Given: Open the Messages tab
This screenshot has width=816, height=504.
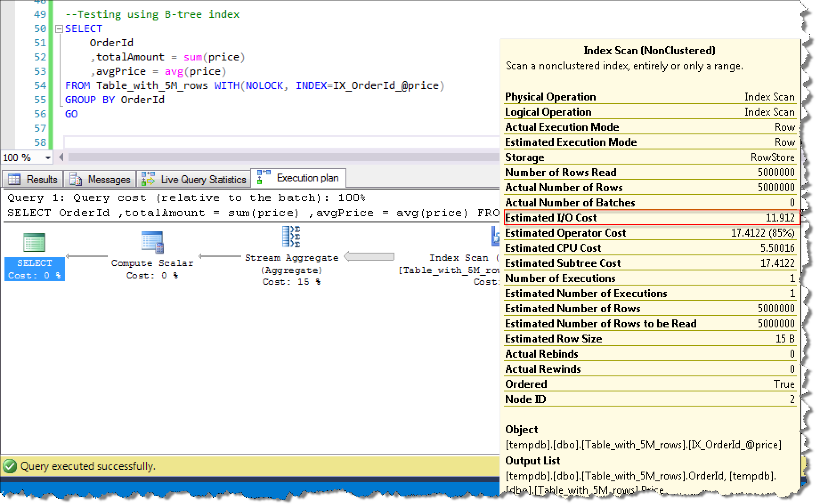Looking at the screenshot, I should click(x=100, y=179).
